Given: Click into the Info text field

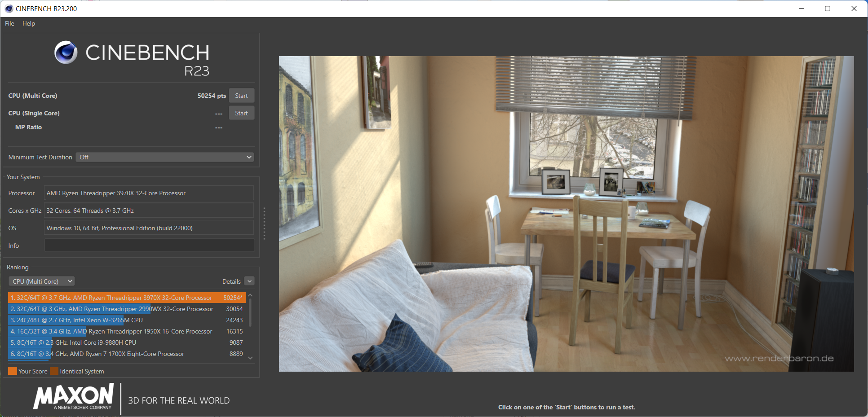Looking at the screenshot, I should (149, 246).
